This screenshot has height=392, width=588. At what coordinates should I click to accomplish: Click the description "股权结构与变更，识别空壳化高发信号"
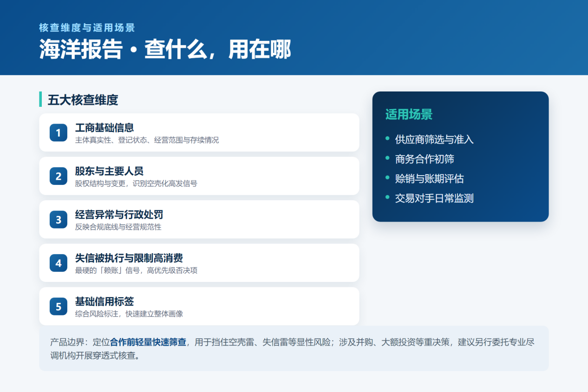(x=136, y=183)
